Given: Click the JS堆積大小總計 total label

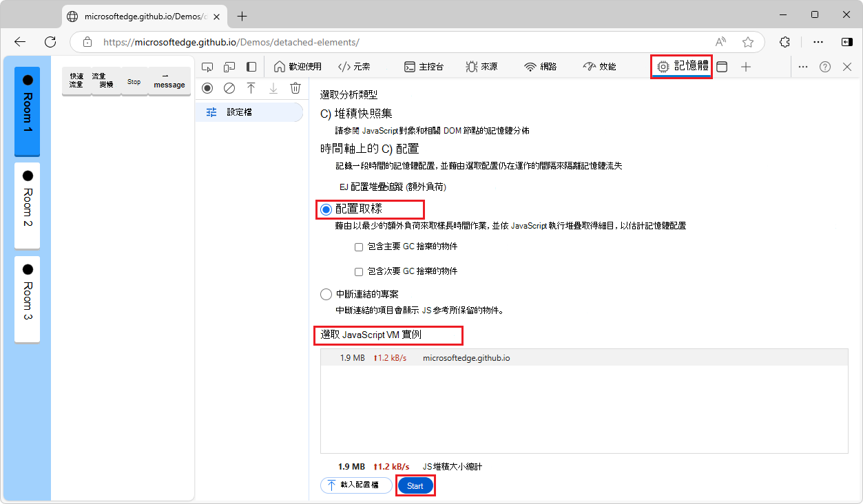Looking at the screenshot, I should click(453, 467).
